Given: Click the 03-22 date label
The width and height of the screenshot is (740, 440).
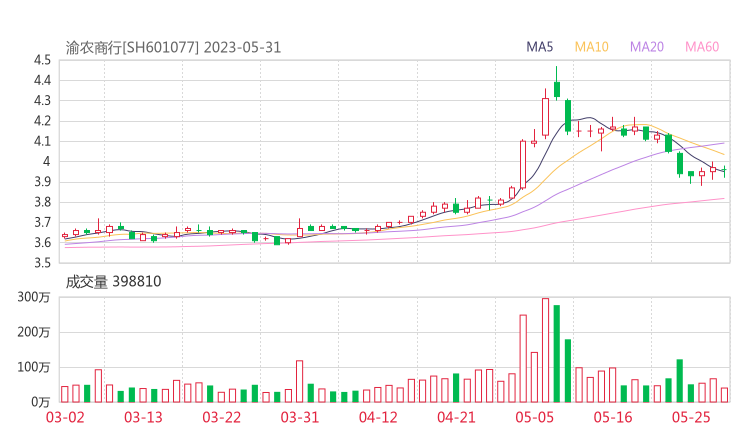Looking at the screenshot, I should point(222,418).
